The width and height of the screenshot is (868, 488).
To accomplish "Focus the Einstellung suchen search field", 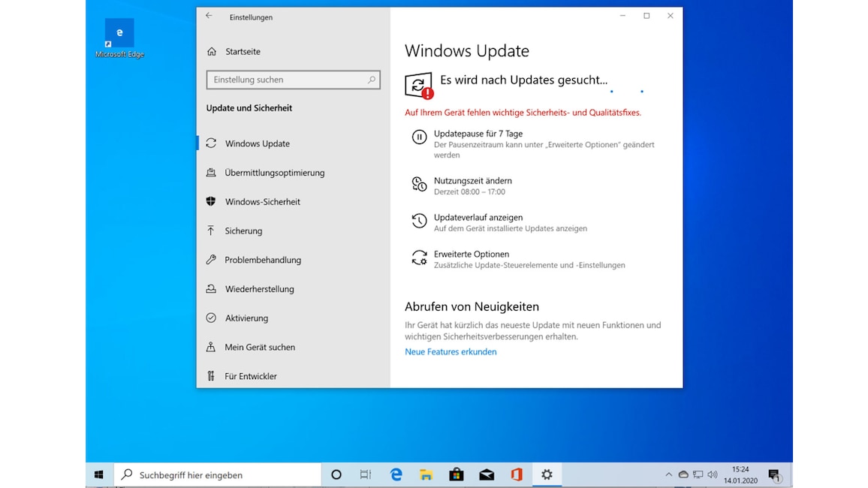I will click(x=293, y=80).
